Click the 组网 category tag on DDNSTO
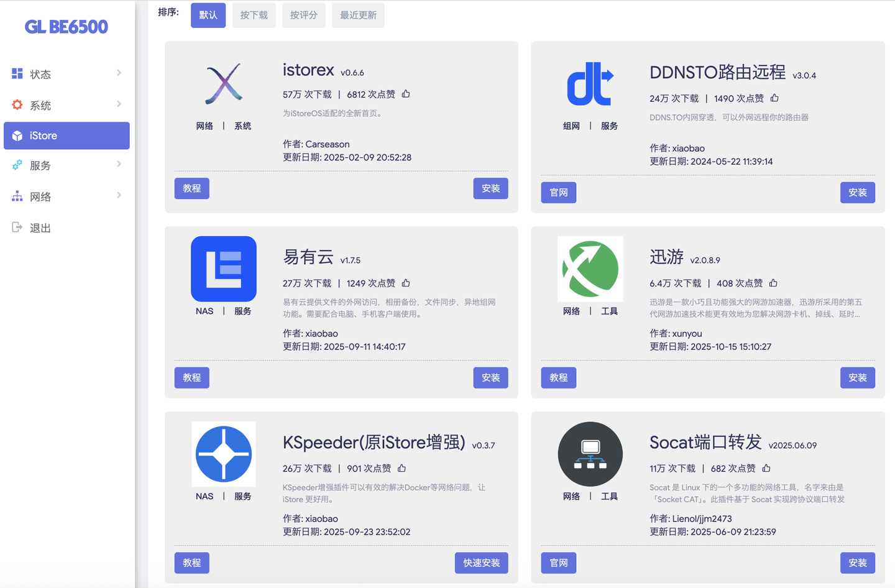Screen dimensions: 895x588 click(571, 126)
